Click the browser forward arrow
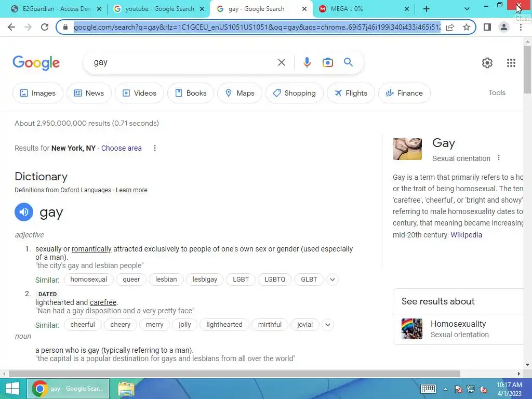Image resolution: width=532 pixels, height=399 pixels. [x=28, y=27]
